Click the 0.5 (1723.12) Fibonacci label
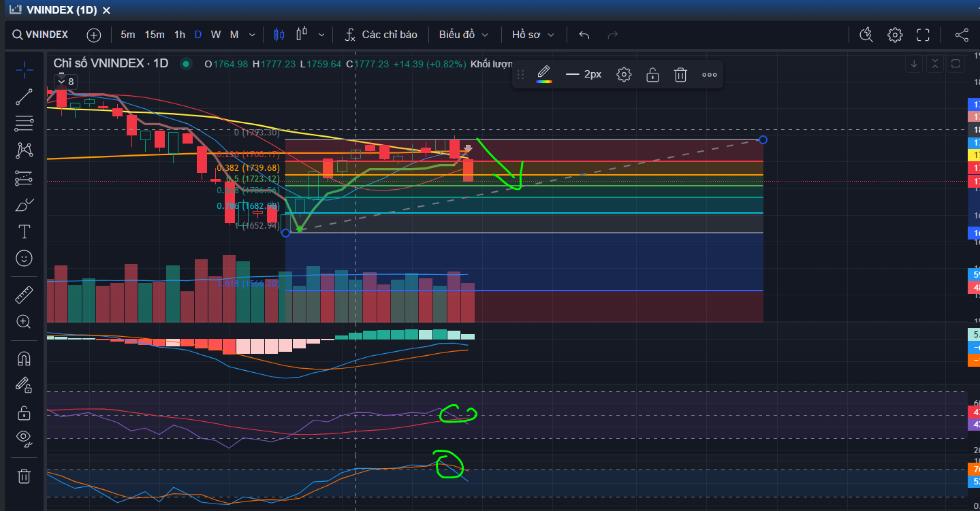The height and width of the screenshot is (511, 980). [x=252, y=179]
